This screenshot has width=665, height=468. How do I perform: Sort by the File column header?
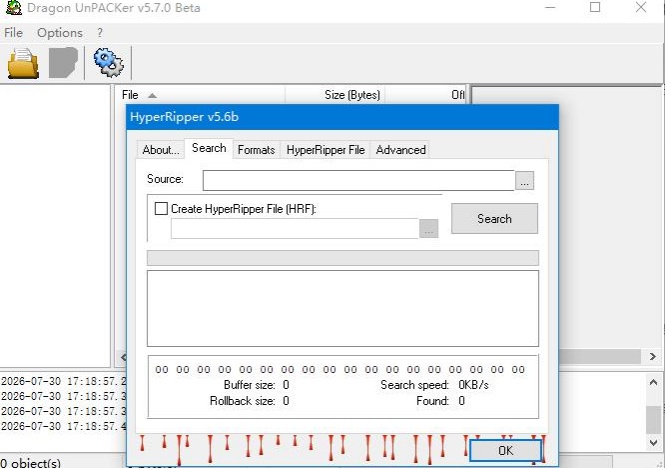pos(200,95)
